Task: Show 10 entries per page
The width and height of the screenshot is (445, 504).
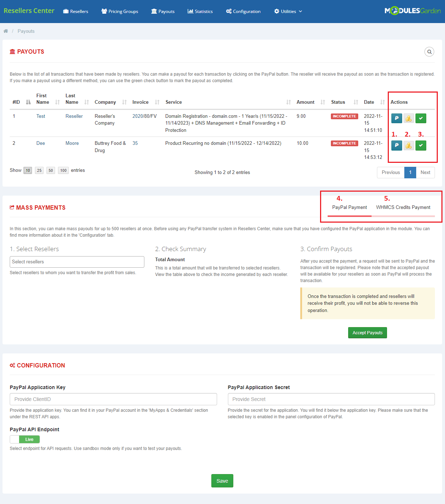Action: [x=28, y=170]
